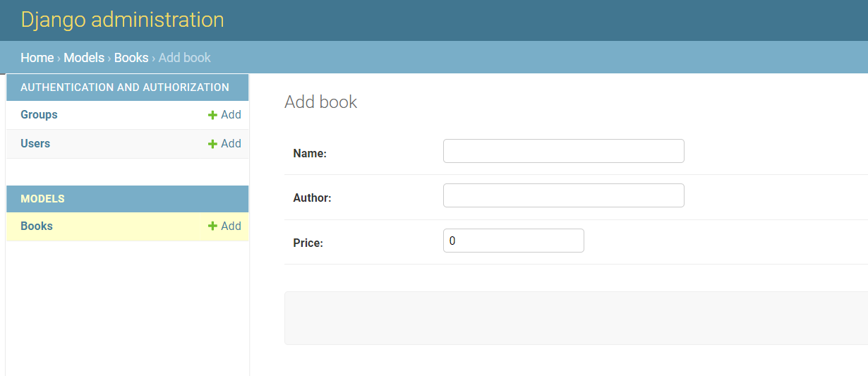This screenshot has height=376, width=868.
Task: Focus the Name text field
Action: pos(564,151)
